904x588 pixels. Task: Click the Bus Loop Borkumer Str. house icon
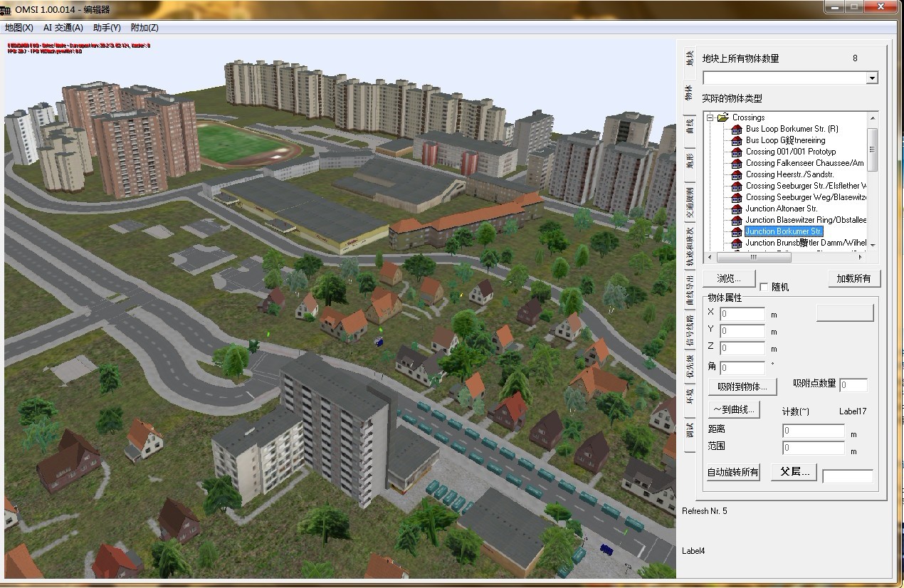coord(737,130)
